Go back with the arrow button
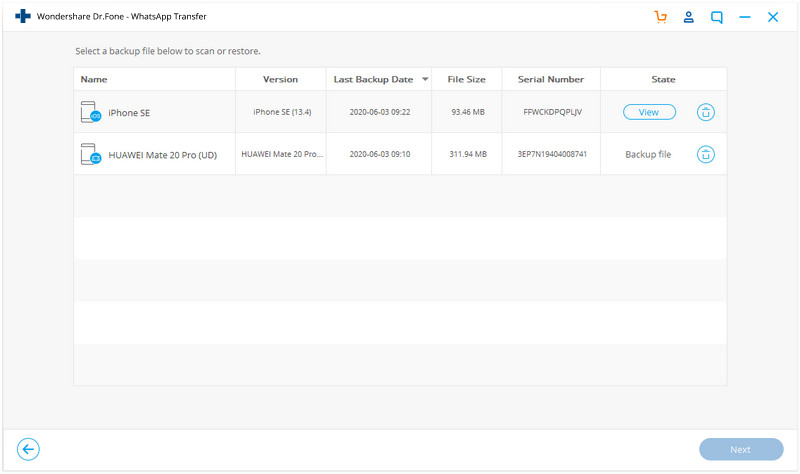800x474 pixels. pyautogui.click(x=28, y=449)
